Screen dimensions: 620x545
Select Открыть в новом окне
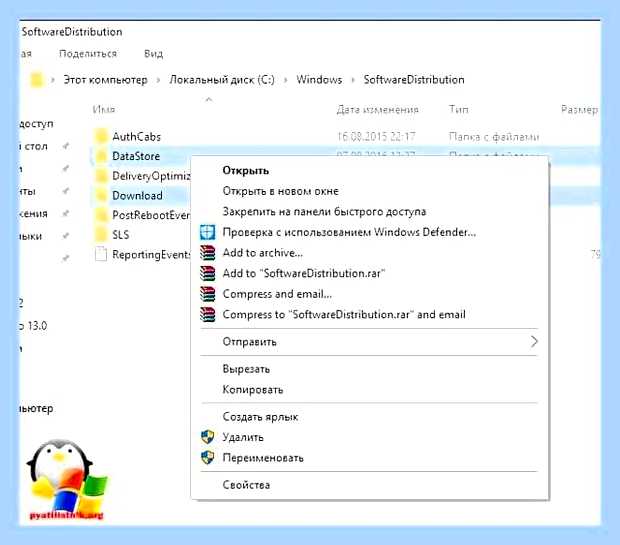click(x=280, y=191)
